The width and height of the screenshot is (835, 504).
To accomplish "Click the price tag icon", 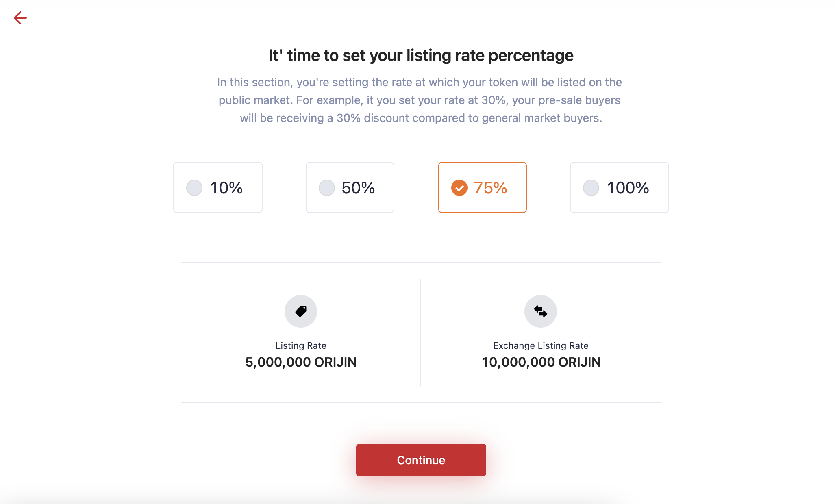I will pyautogui.click(x=301, y=311).
